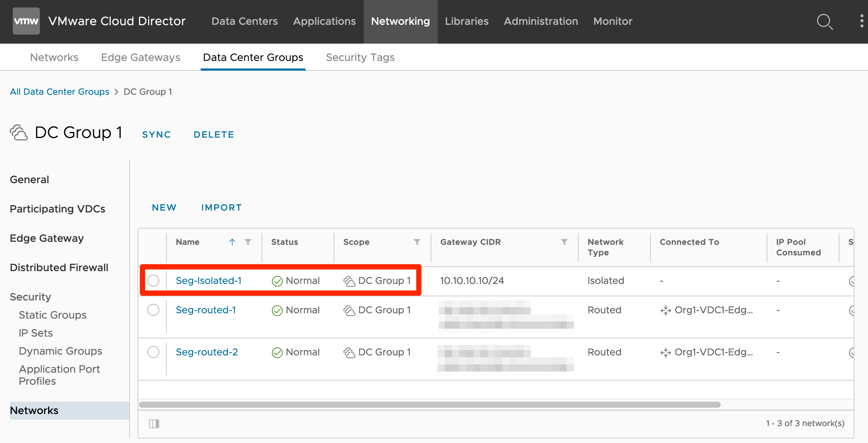Open the Scope column filter icon
868x443 pixels.
coord(417,242)
